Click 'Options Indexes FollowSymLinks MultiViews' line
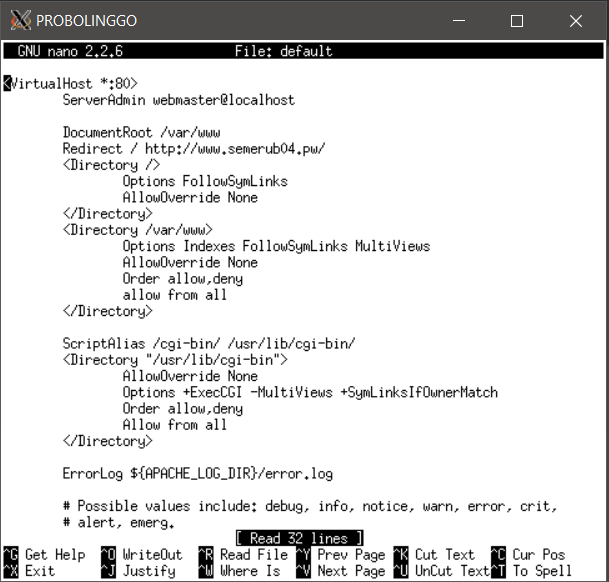 pos(276,246)
